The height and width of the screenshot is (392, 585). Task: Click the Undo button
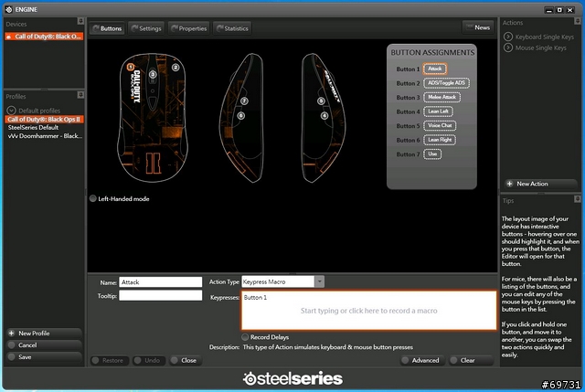[149, 360]
